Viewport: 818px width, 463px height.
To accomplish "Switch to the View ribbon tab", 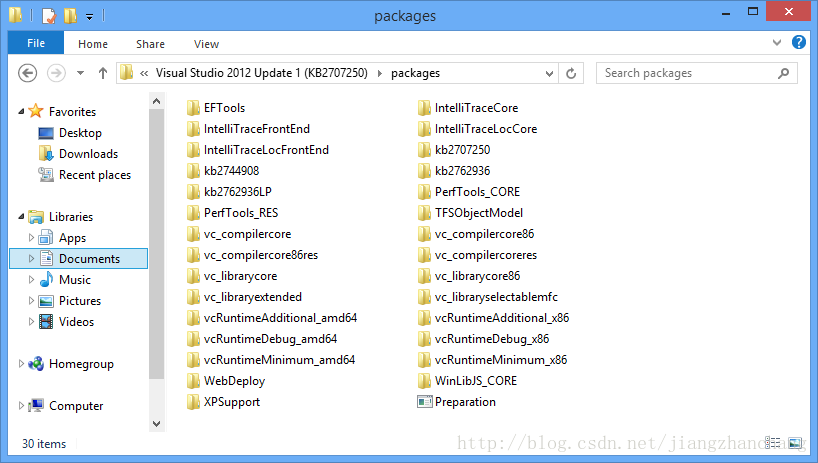I will (206, 44).
